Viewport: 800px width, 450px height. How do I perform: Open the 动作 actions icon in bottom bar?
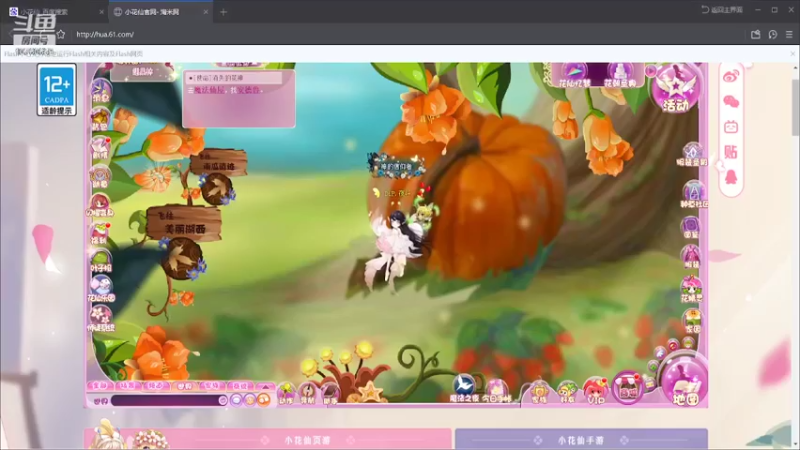[286, 393]
